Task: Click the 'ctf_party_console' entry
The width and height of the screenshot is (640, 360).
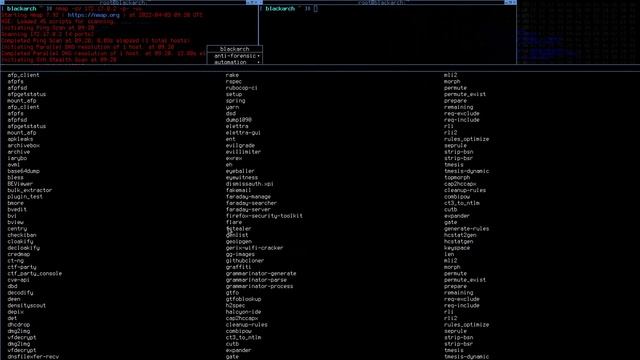Action: pos(35,273)
